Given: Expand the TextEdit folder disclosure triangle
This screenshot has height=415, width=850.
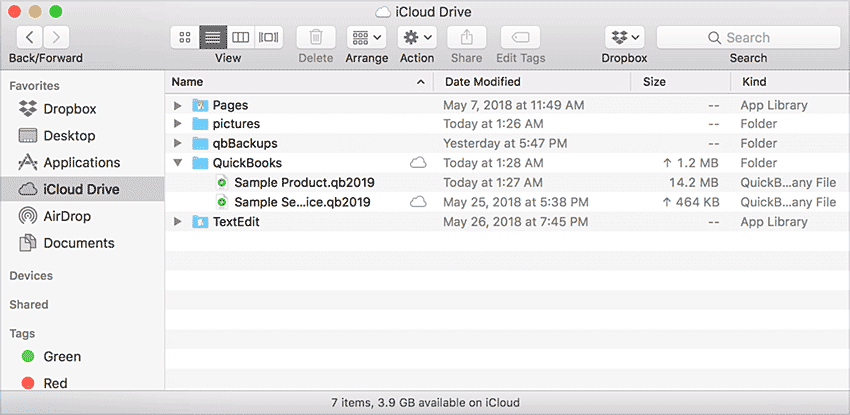Looking at the screenshot, I should [177, 222].
